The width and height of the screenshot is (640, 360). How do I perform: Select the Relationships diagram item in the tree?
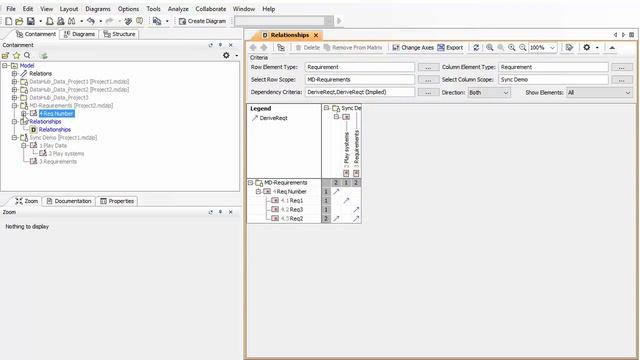55,129
